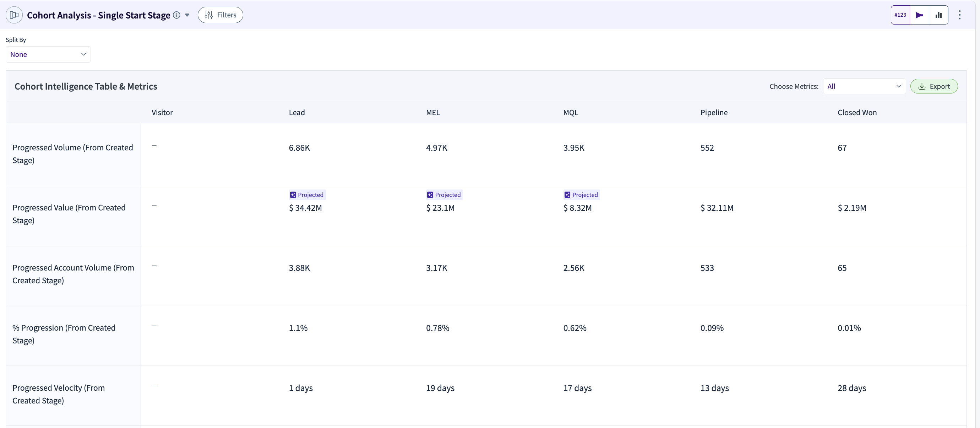Click the Visitor column header
Screen dimensions: 980x428
(162, 112)
